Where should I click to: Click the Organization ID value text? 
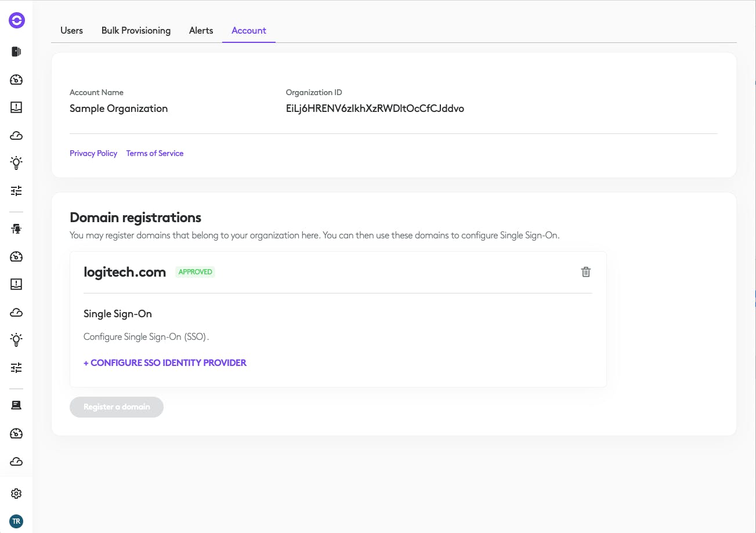click(375, 108)
